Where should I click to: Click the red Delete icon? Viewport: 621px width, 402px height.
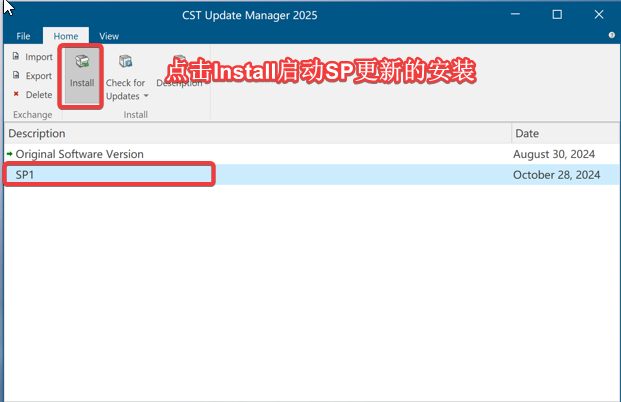(16, 94)
